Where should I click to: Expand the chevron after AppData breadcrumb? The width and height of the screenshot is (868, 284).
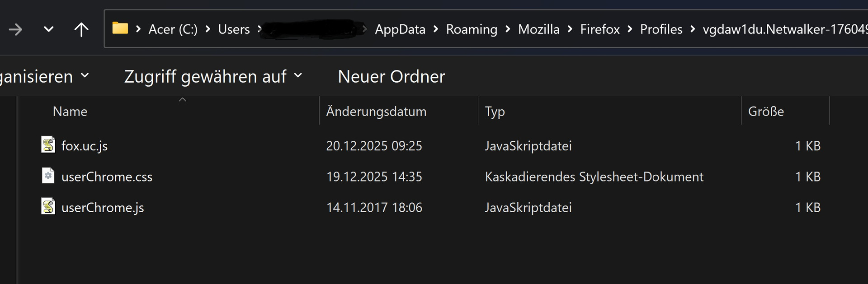[436, 29]
